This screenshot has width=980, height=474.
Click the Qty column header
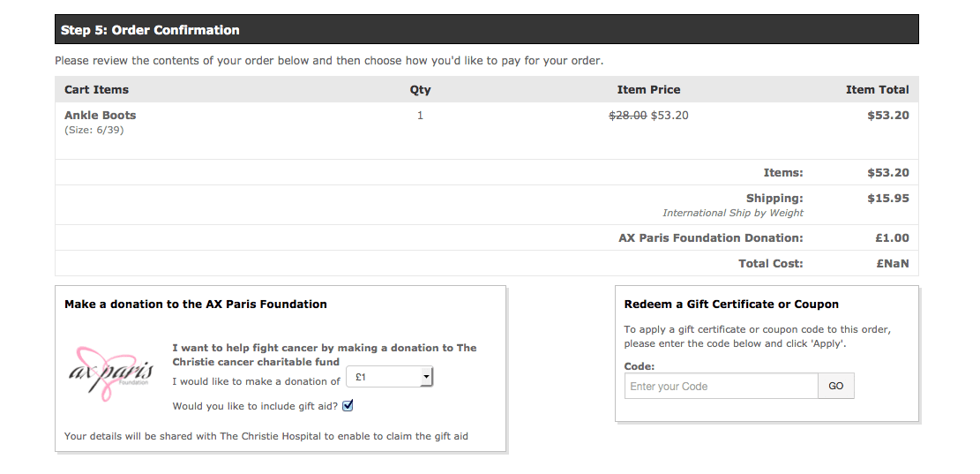(x=420, y=89)
